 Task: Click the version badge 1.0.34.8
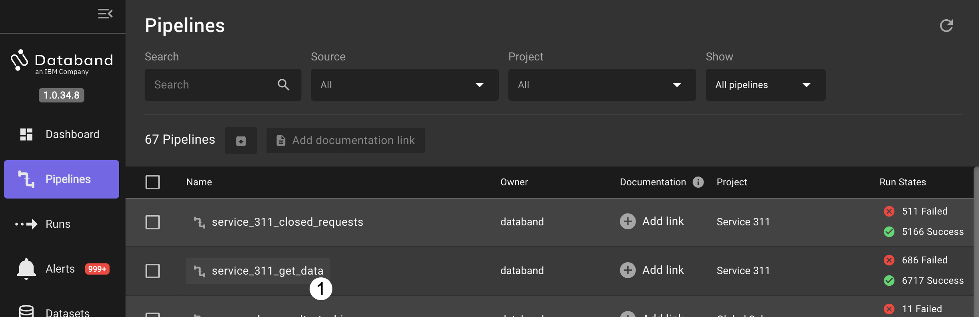pos(62,95)
